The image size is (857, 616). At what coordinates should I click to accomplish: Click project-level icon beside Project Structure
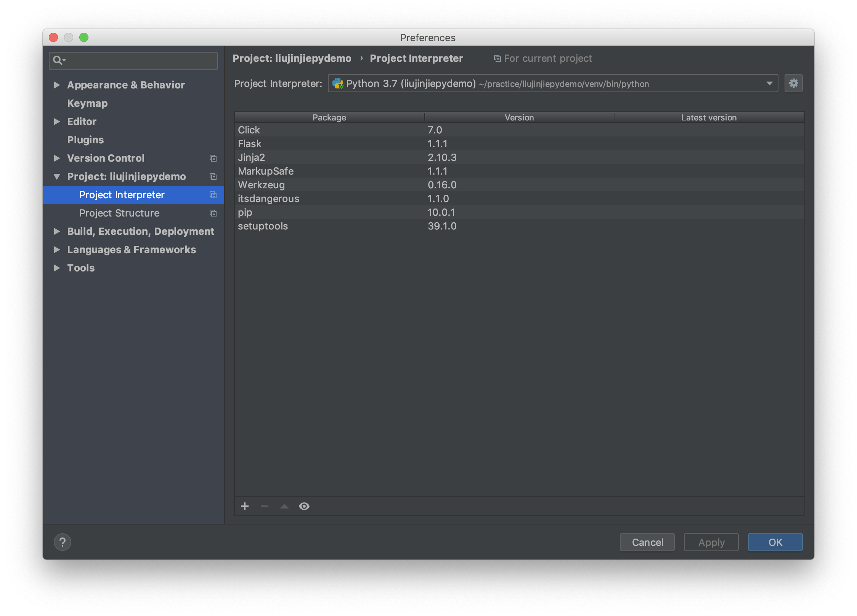click(213, 213)
